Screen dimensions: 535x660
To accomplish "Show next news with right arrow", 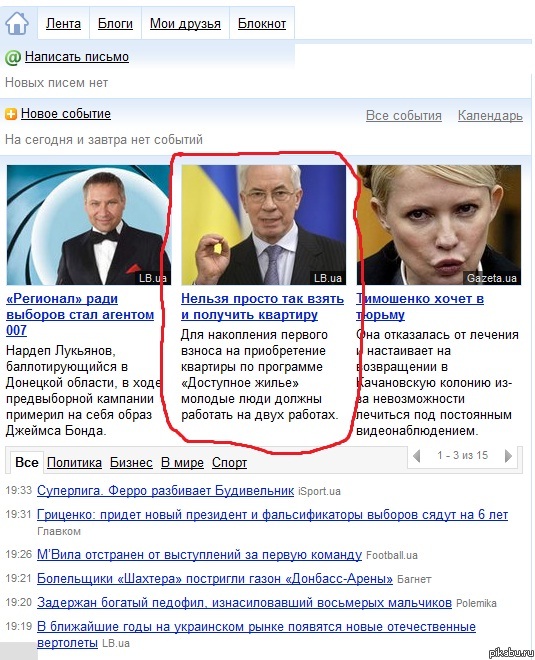I will click(508, 455).
